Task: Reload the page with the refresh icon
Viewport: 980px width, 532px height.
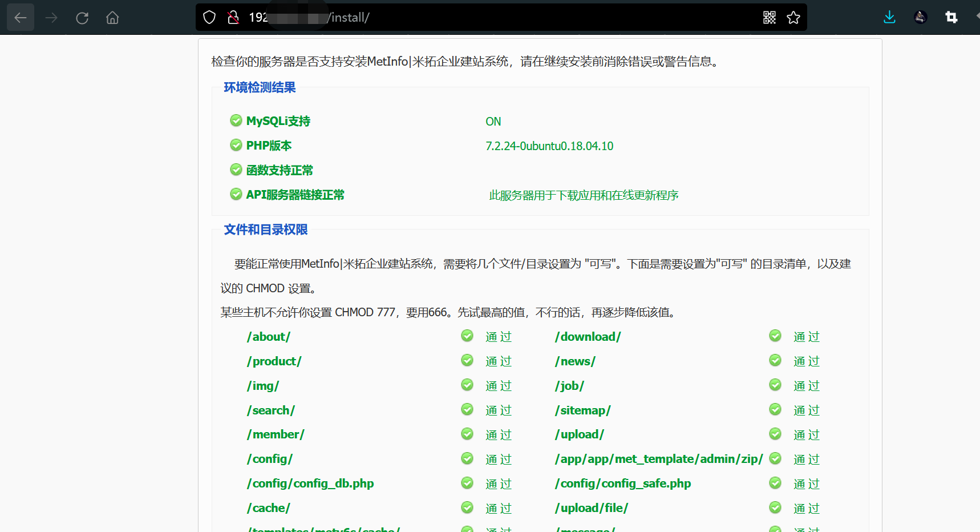Action: coord(82,18)
